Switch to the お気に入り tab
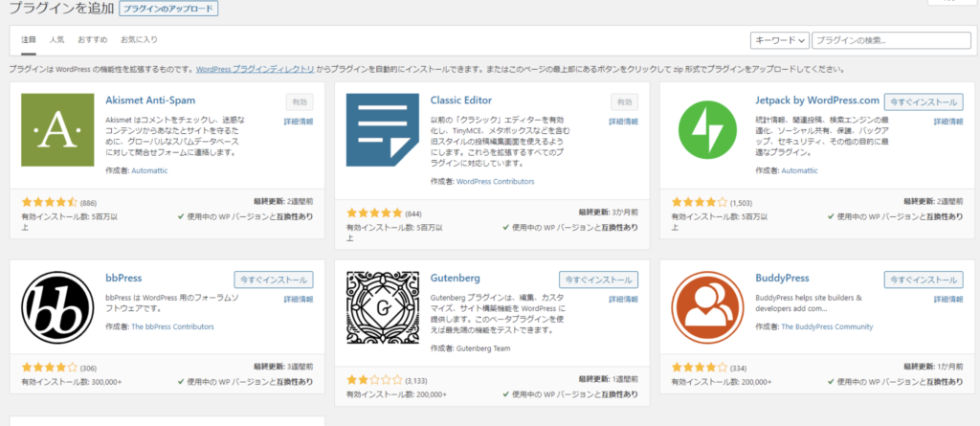This screenshot has width=980, height=426. tap(139, 39)
